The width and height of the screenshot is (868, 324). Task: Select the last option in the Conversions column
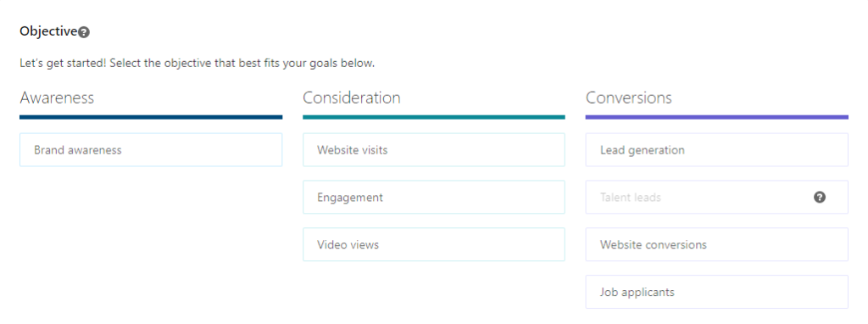(717, 292)
